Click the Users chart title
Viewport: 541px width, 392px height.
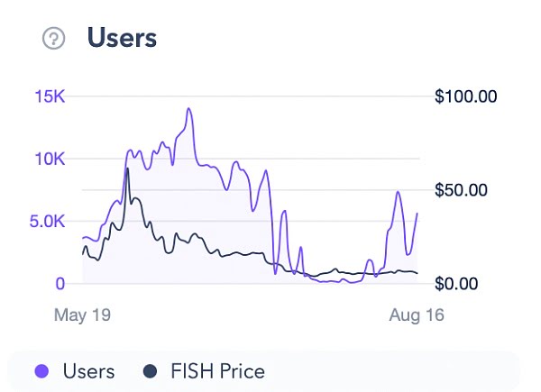tap(122, 38)
